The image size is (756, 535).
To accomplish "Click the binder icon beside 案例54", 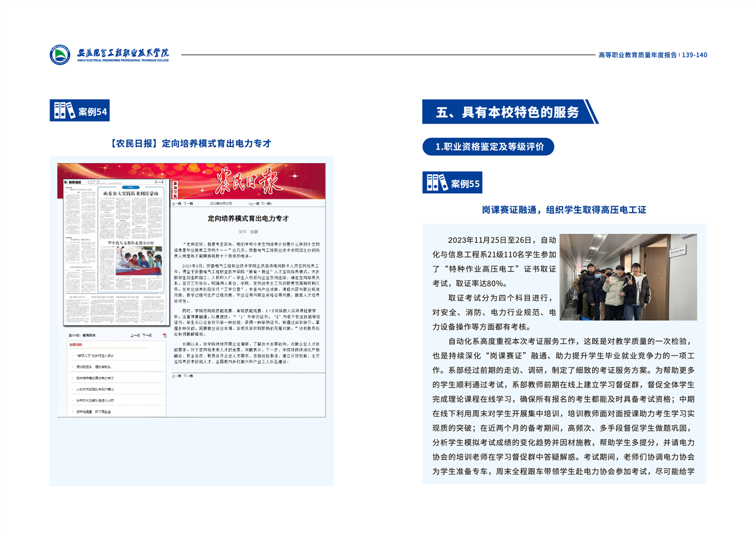I will point(64,111).
